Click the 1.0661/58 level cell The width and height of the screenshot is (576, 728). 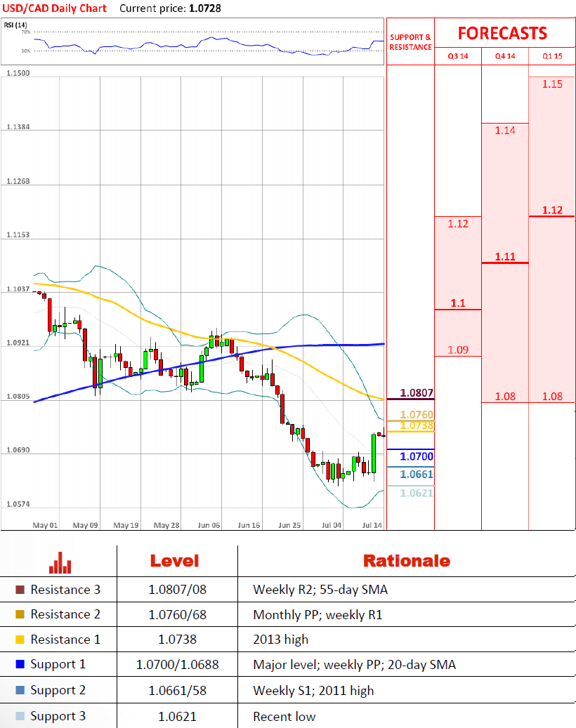178,690
